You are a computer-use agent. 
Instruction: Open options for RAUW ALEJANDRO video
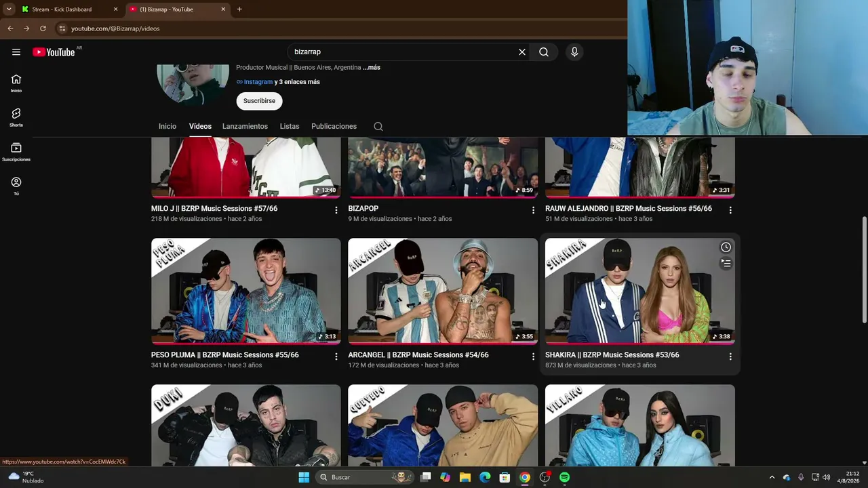coord(730,210)
